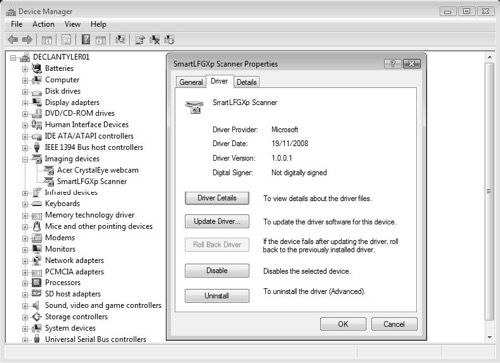Image resolution: width=500 pixels, height=363 pixels.
Task: Click the IEEE 1394 Bus host controllers icon
Action: pyautogui.click(x=37, y=147)
